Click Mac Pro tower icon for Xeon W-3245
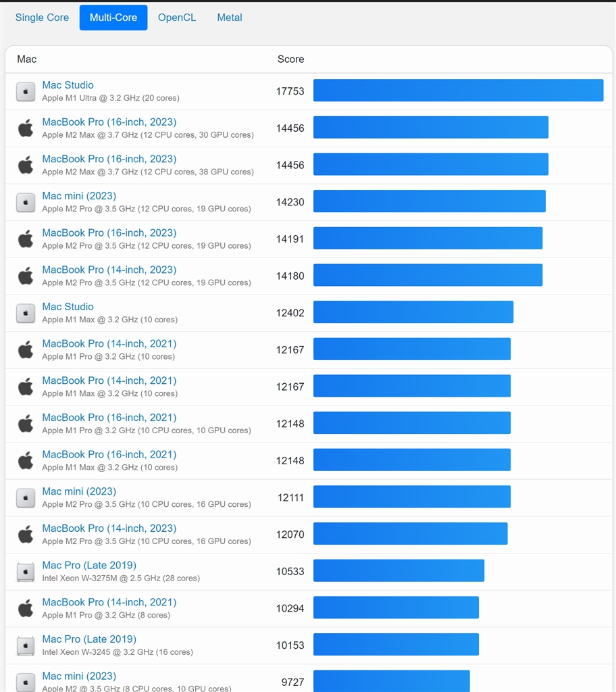 coord(26,645)
